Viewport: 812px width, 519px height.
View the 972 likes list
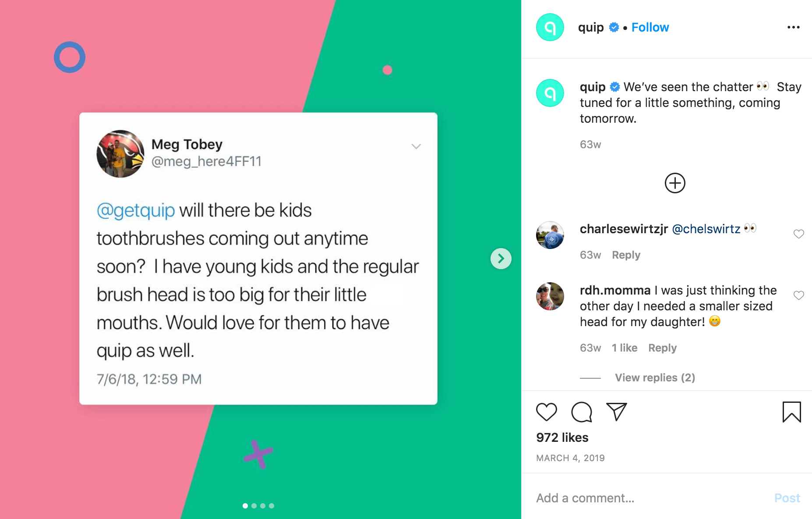(562, 437)
